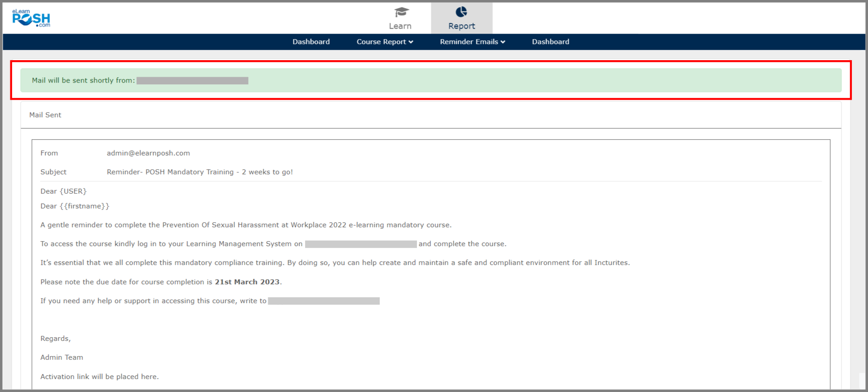Click the green mail notification banner
Image resolution: width=868 pixels, height=392 pixels.
[494, 80]
